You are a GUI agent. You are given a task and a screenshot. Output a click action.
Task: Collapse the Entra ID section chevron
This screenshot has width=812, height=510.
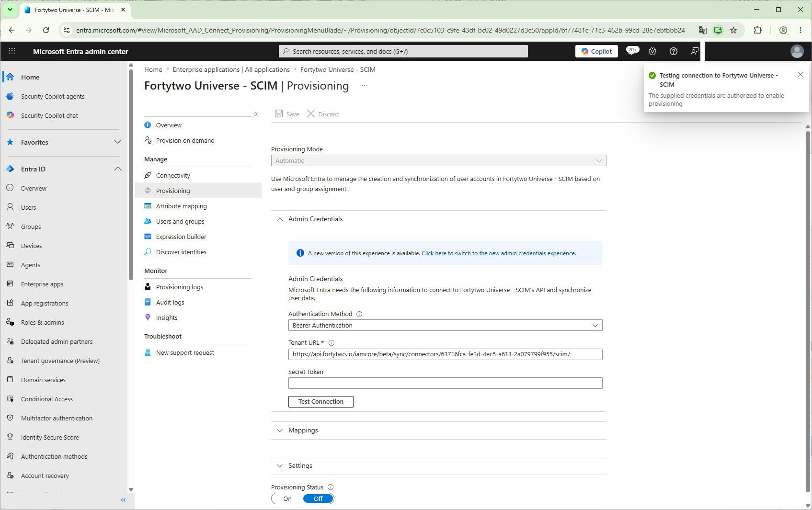pos(118,169)
